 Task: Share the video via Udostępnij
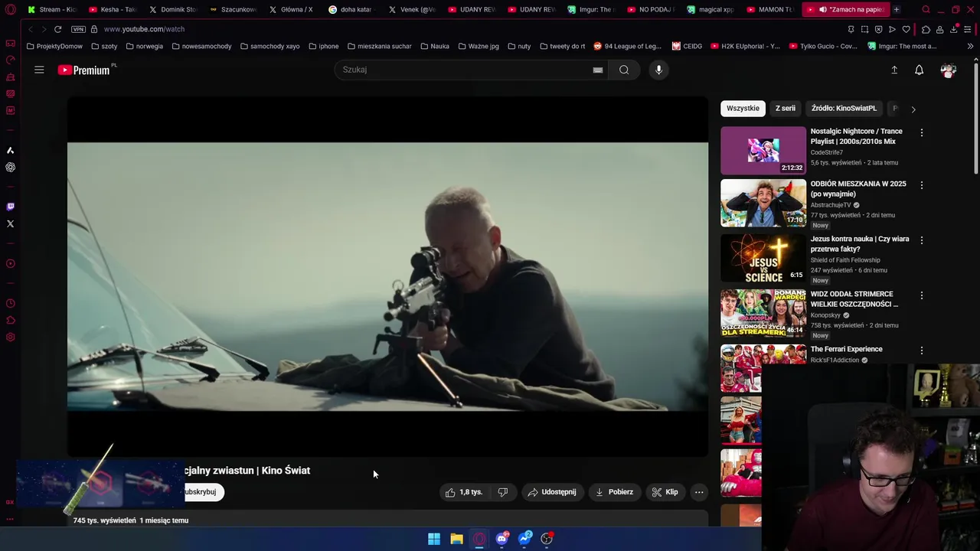(x=552, y=492)
